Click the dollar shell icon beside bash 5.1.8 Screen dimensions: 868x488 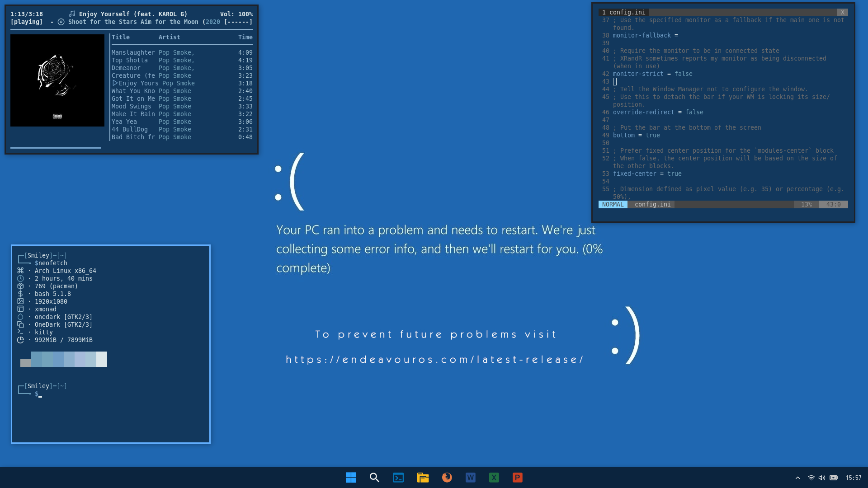pos(20,294)
